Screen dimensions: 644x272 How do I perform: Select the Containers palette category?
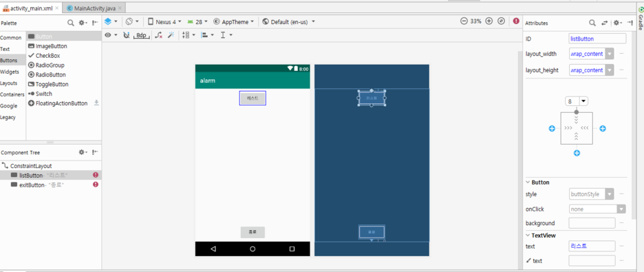(x=12, y=94)
